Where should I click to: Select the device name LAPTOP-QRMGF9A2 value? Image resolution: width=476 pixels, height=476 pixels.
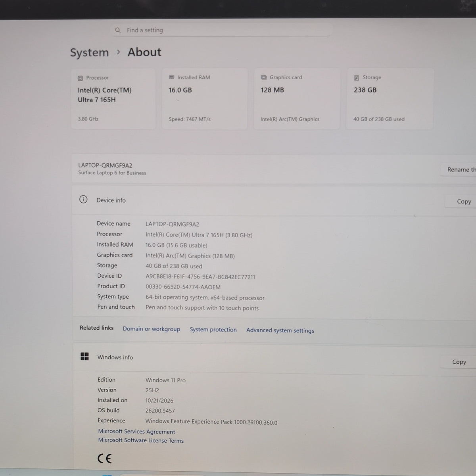coord(172,224)
